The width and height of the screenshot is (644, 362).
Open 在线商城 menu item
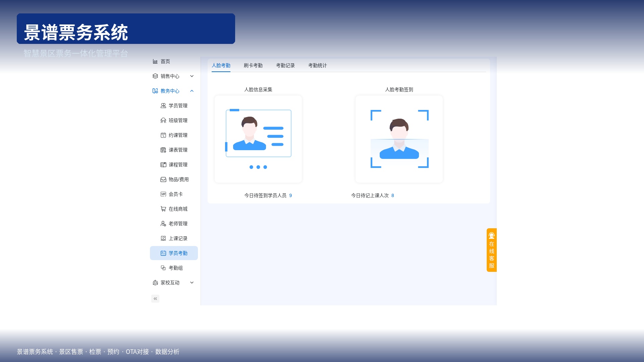click(x=174, y=209)
